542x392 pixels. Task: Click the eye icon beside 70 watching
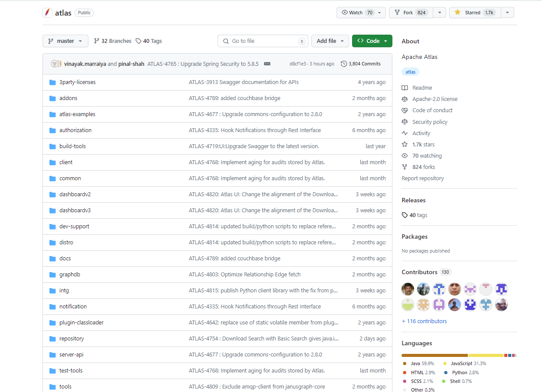(405, 156)
